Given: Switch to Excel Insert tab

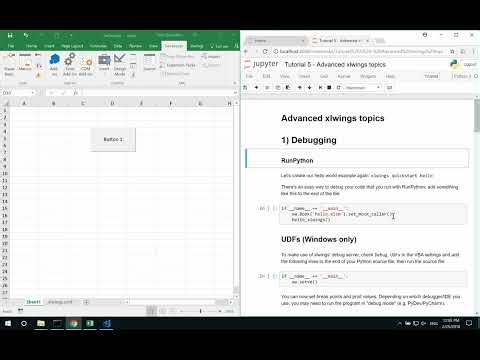Looking at the screenshot, I should pos(49,46).
